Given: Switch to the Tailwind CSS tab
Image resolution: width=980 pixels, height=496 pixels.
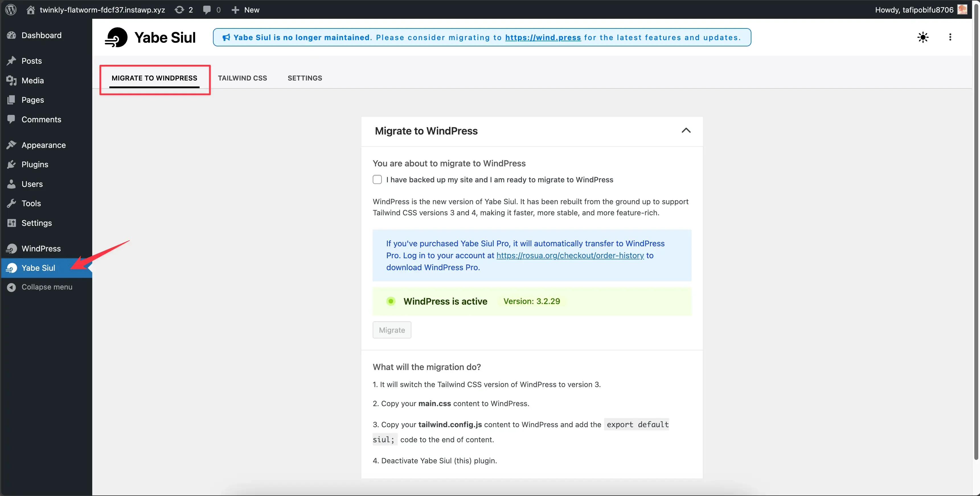Looking at the screenshot, I should (242, 78).
